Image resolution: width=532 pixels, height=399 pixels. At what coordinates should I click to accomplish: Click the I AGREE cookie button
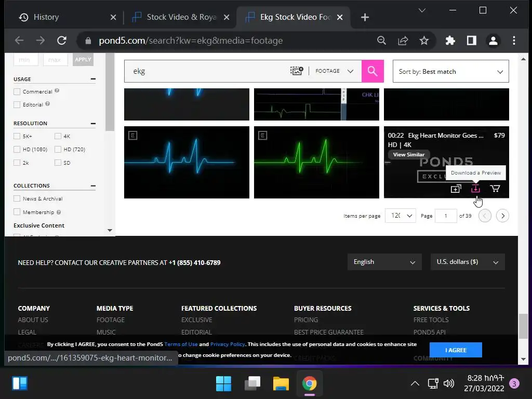coord(456,350)
